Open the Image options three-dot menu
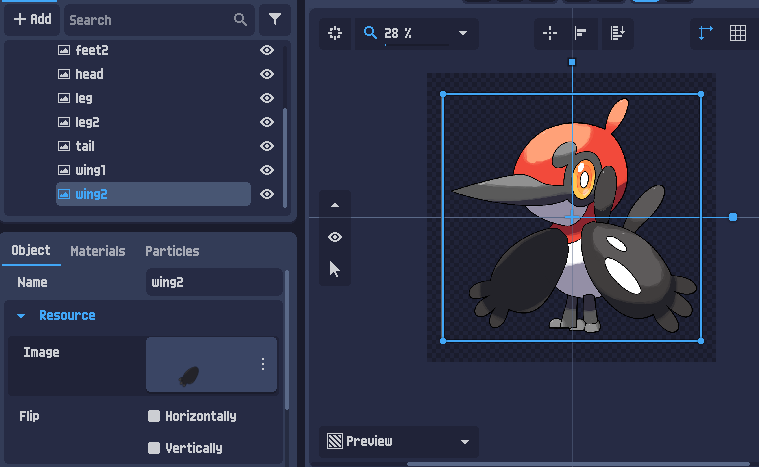The height and width of the screenshot is (467, 759). (263, 364)
